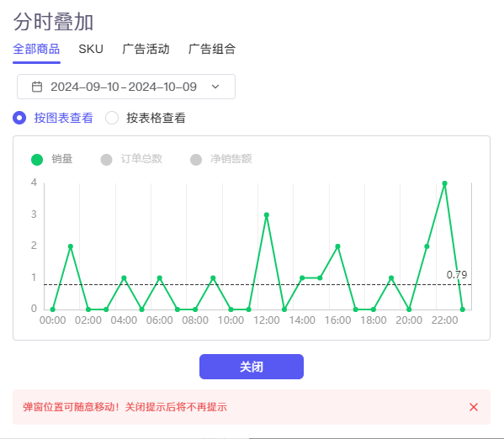Enable the 净销售额 legend series

(x=220, y=159)
